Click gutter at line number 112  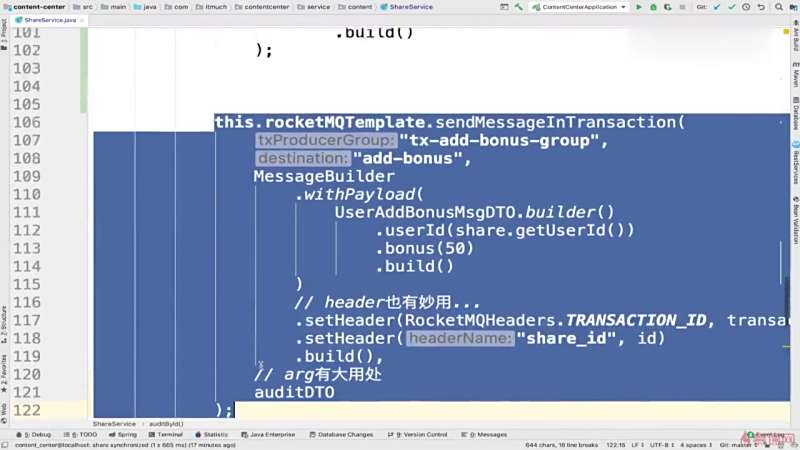click(26, 231)
